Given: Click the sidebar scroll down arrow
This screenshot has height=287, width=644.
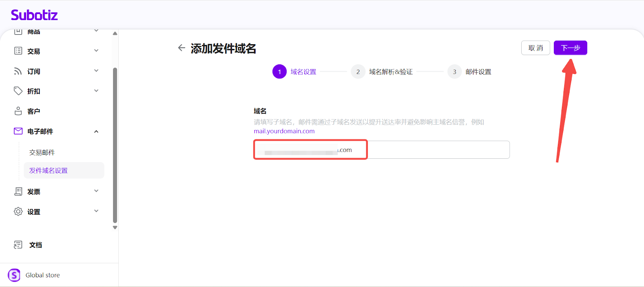Looking at the screenshot, I should 115,228.
